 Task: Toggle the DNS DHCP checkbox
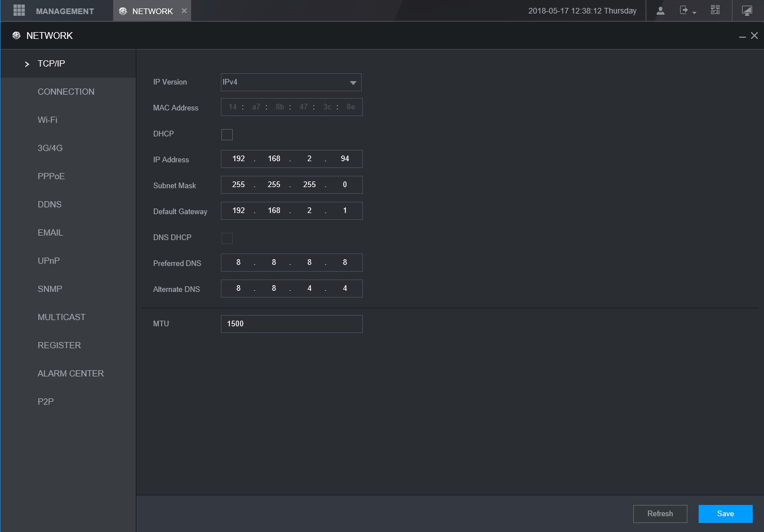227,238
